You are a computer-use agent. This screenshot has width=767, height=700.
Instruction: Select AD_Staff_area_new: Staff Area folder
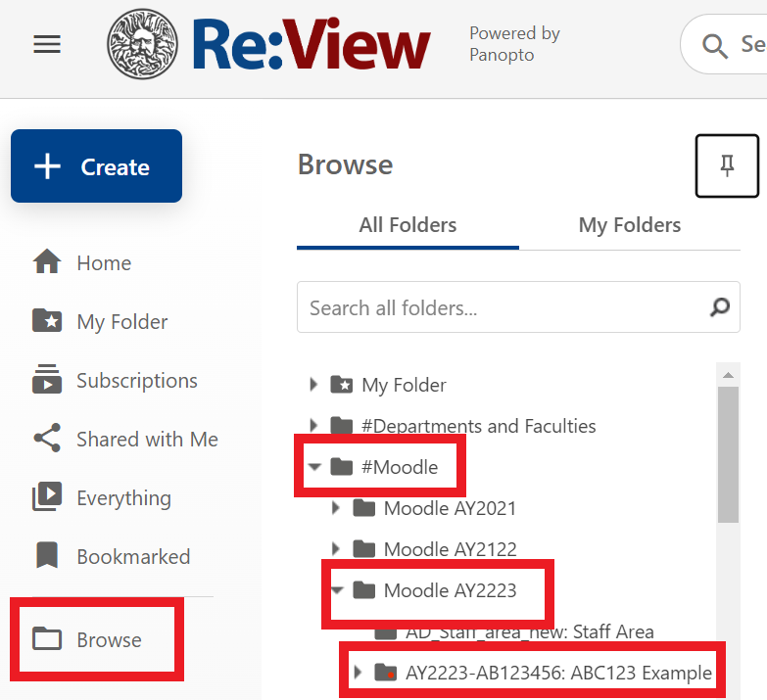tap(529, 631)
